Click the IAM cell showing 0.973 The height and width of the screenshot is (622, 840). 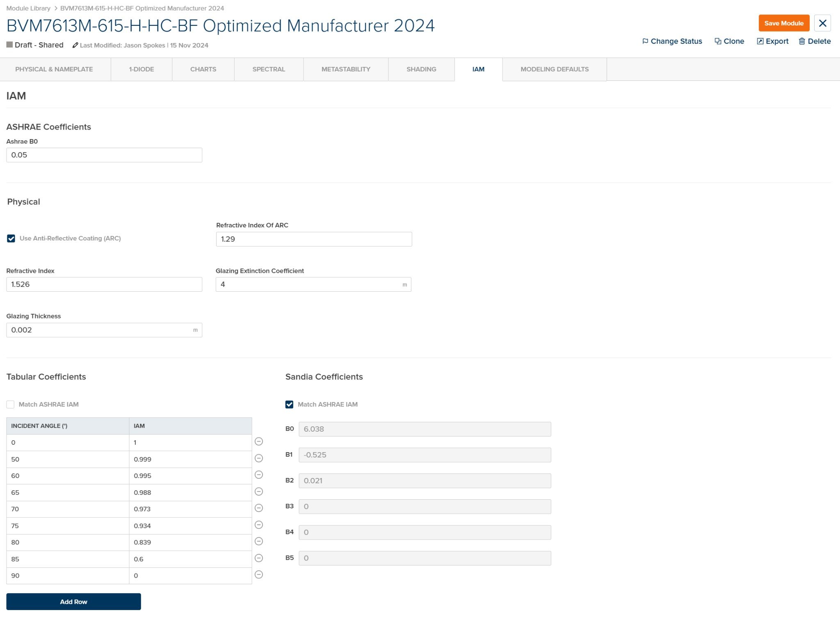click(x=190, y=509)
